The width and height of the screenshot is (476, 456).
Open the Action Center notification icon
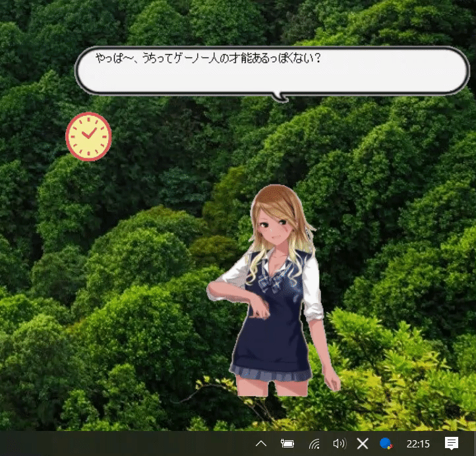(x=452, y=443)
